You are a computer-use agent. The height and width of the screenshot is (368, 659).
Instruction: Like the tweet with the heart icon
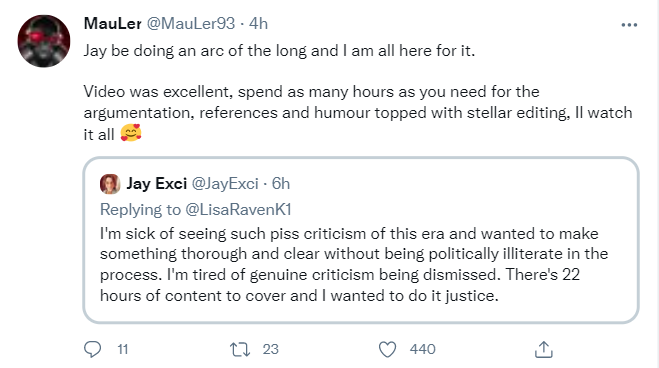(387, 349)
